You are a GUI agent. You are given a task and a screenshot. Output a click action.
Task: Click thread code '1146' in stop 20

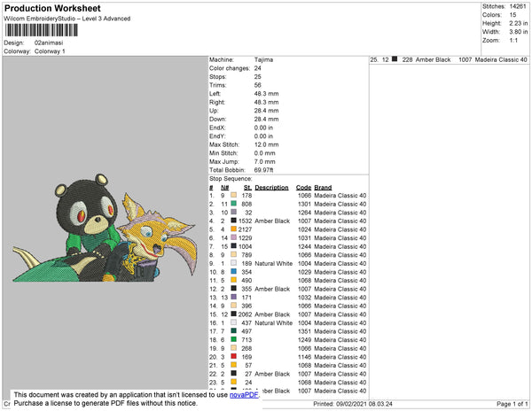pos(304,357)
